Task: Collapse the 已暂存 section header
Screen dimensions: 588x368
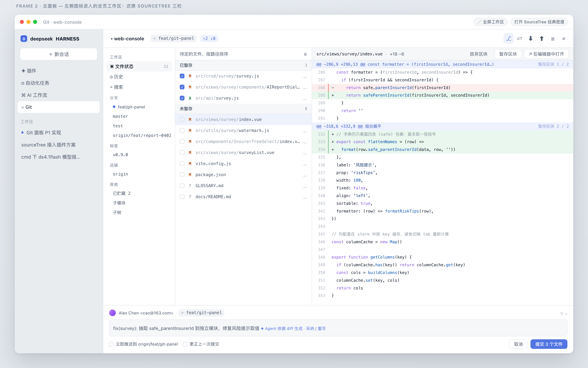Action: point(243,65)
